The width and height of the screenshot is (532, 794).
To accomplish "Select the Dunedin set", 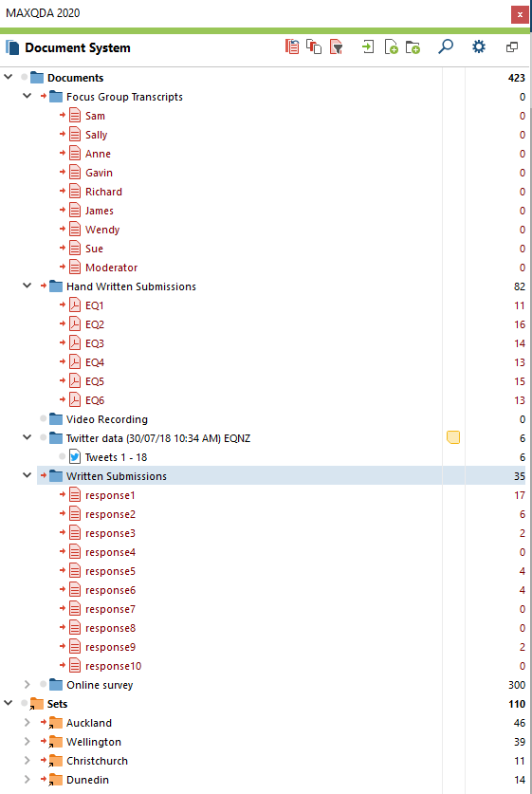I will [87, 780].
